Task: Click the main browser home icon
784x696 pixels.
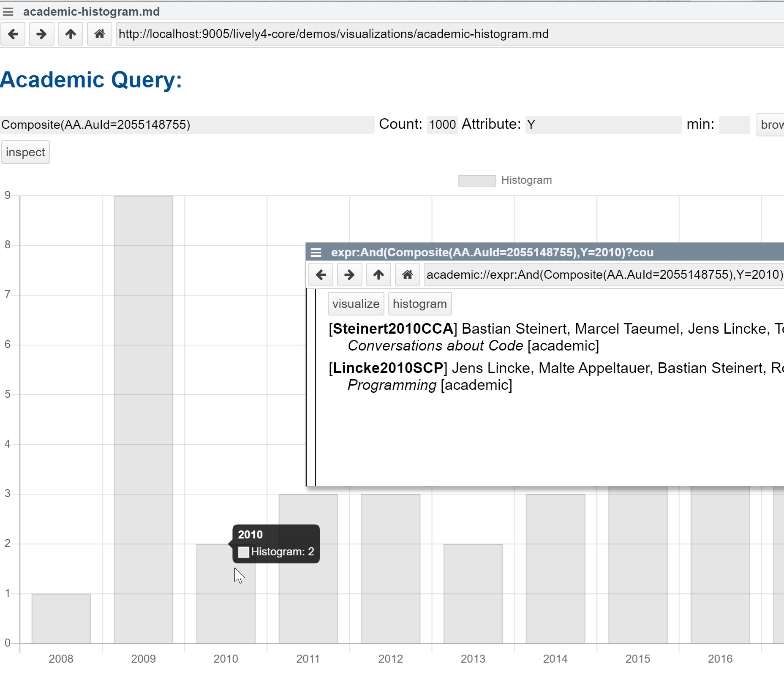Action: click(x=99, y=34)
